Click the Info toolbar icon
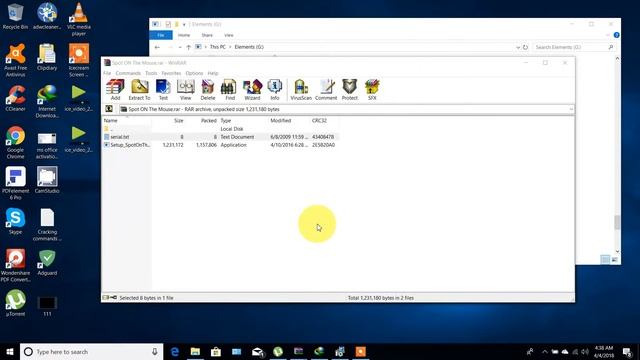Screen dimensions: 640x360 point(275,90)
